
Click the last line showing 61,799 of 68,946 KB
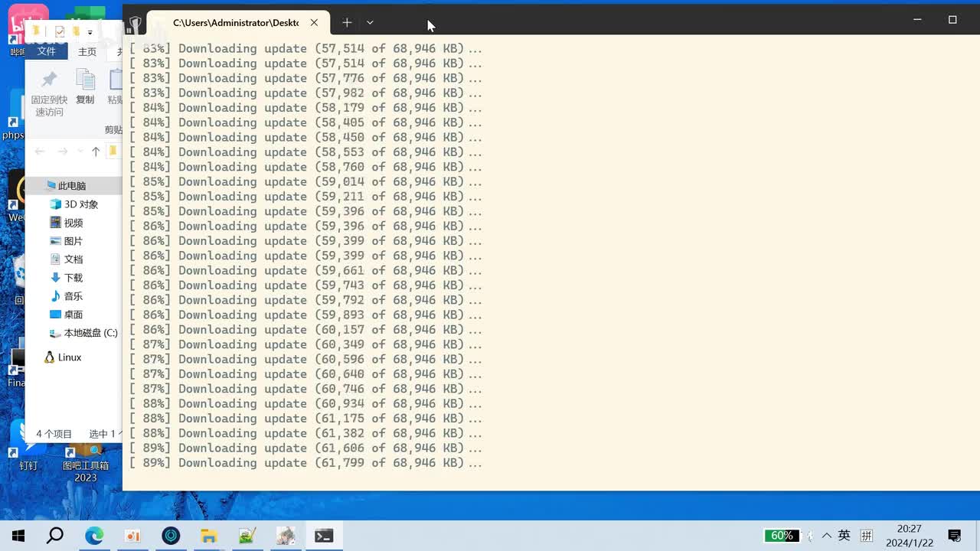point(306,463)
